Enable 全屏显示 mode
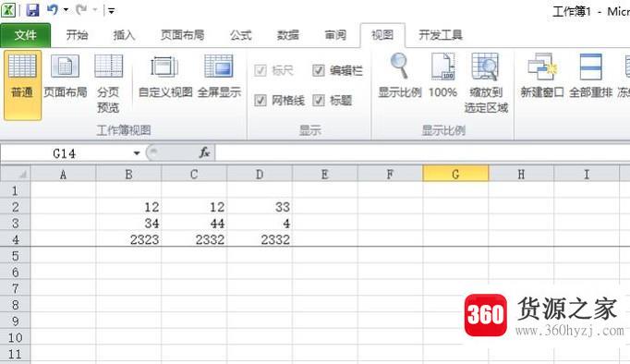 click(219, 77)
